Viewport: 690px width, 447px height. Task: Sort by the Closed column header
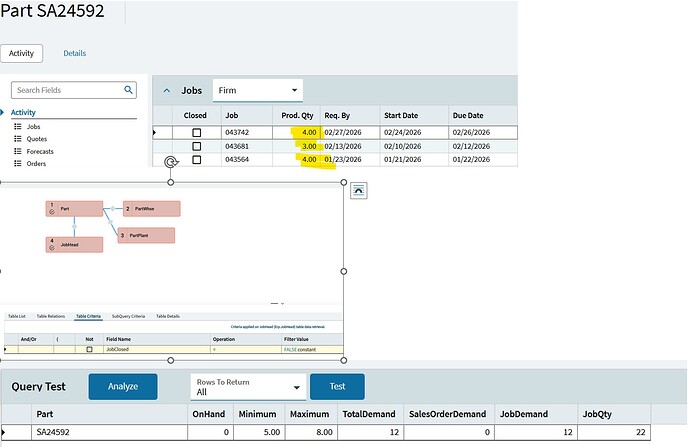[195, 115]
